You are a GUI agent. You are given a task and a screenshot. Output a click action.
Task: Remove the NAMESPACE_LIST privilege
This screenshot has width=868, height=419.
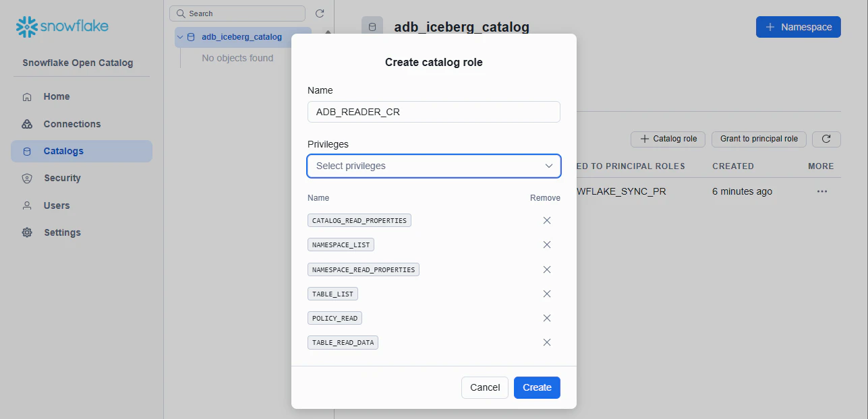547,245
